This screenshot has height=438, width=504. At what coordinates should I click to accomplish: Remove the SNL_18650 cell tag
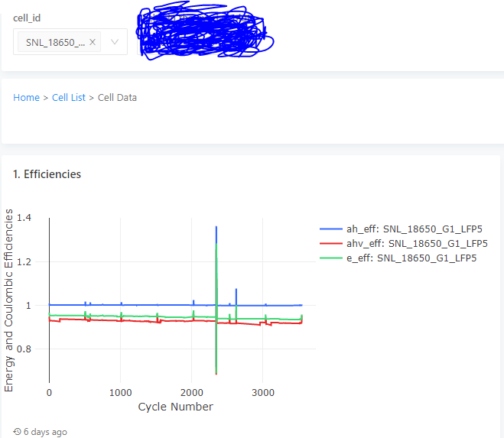click(x=93, y=42)
